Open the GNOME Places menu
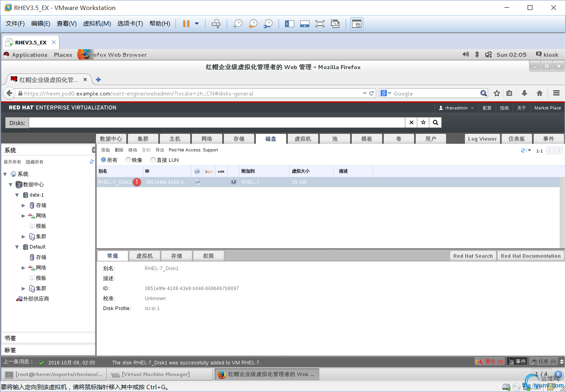This screenshot has width=566, height=392. click(63, 55)
